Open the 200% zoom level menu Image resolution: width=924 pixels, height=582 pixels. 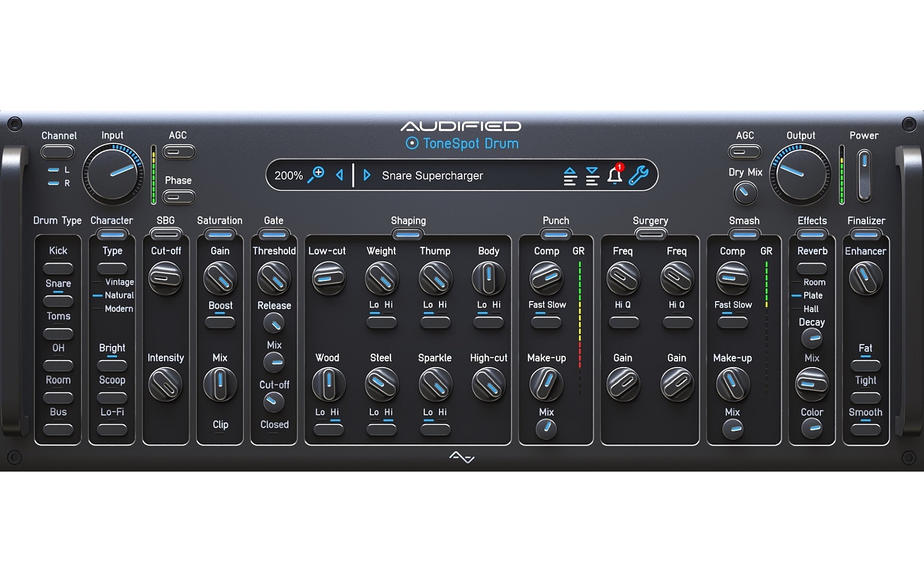tap(288, 176)
